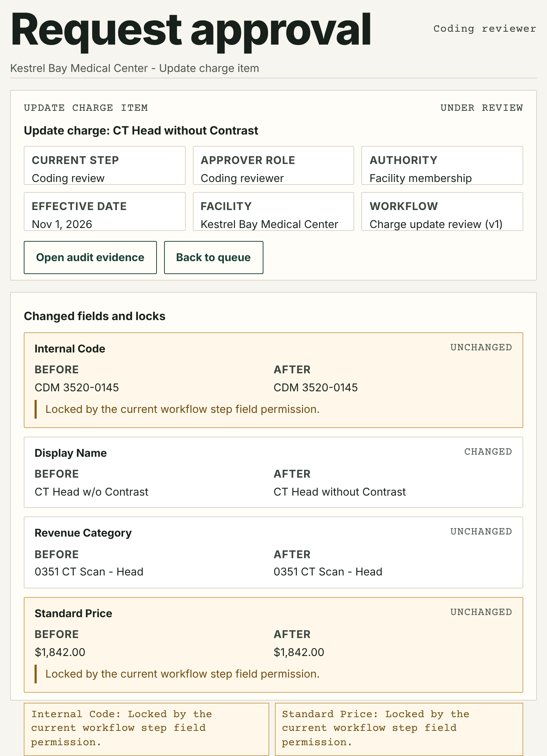Select the "Standard Price" field title
The image size is (547, 756).
tap(73, 614)
